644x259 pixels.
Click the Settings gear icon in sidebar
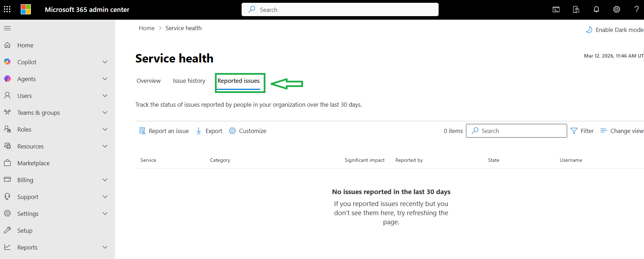(7, 213)
